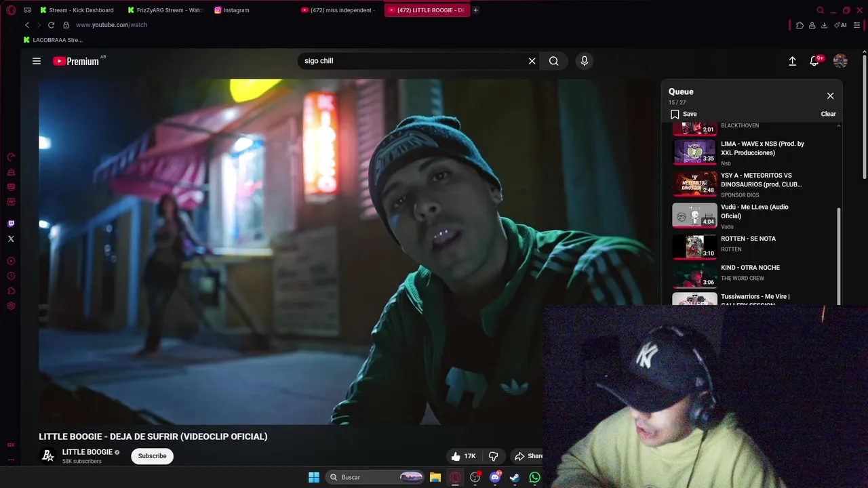
Task: Open the Opera main menu logo
Action: pyautogui.click(x=11, y=10)
